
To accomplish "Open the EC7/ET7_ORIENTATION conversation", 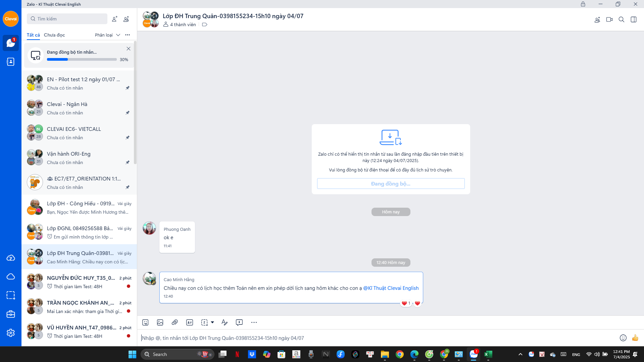I will [x=79, y=183].
